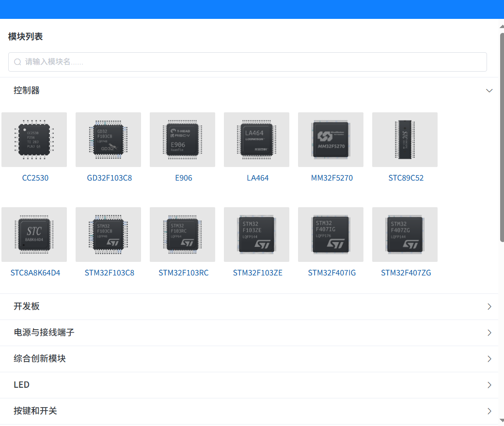504x426 pixels.
Task: Click the 按键和开关 category header text
Action: (35, 411)
